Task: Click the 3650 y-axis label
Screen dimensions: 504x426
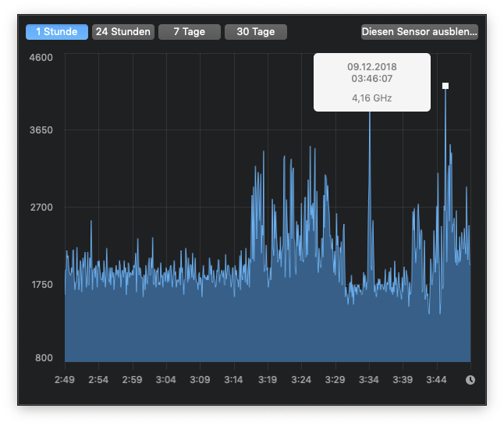Action: click(x=41, y=130)
